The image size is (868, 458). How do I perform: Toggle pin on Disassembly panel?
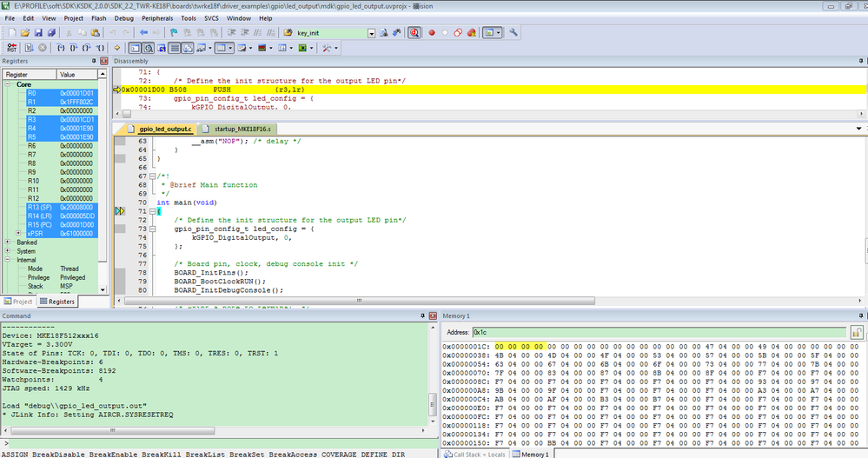[861, 61]
